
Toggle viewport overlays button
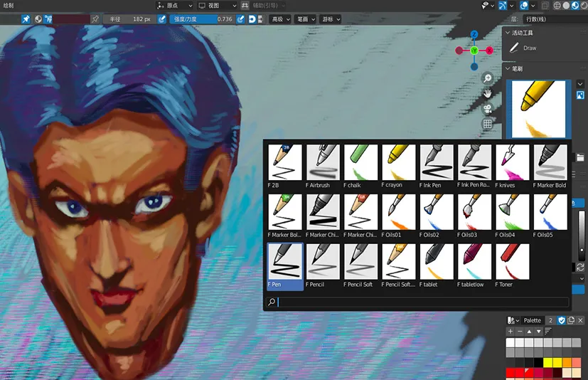click(524, 5)
